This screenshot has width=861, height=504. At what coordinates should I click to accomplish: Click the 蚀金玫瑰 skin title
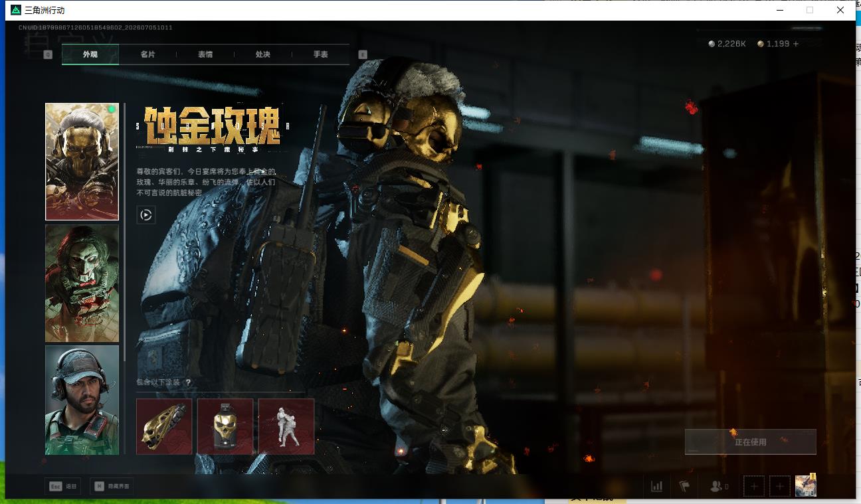pos(211,126)
